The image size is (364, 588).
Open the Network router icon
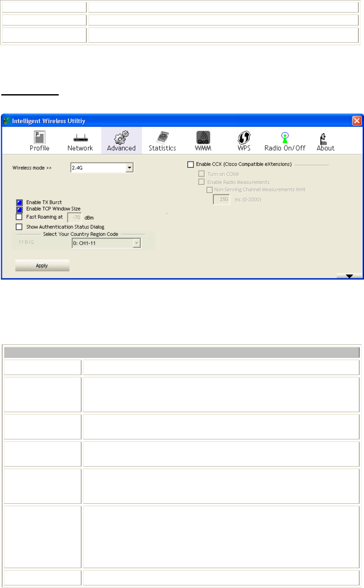click(80, 137)
